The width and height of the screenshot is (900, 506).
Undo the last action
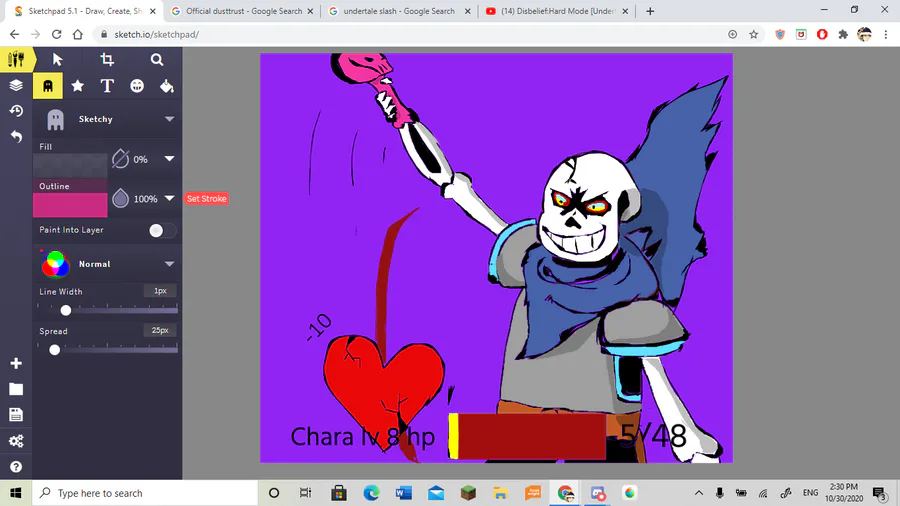(x=16, y=137)
